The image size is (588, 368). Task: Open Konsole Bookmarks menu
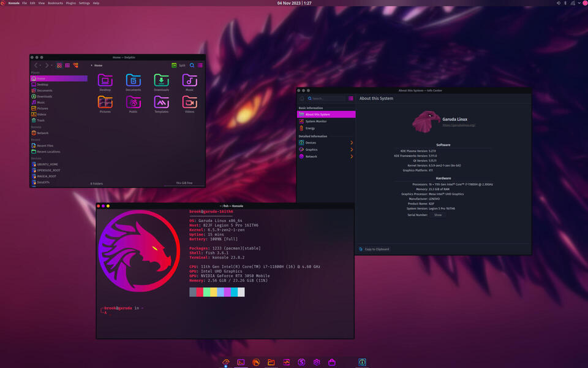[x=56, y=3]
